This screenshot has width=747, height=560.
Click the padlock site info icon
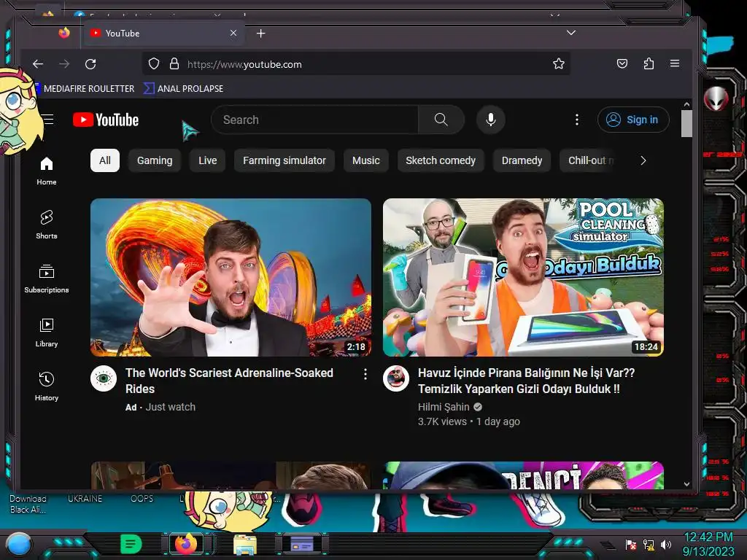(174, 64)
